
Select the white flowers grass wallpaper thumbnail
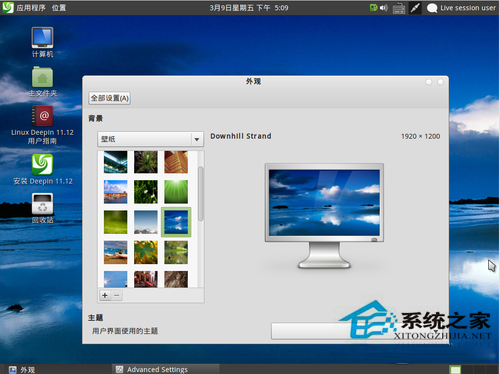point(146,192)
